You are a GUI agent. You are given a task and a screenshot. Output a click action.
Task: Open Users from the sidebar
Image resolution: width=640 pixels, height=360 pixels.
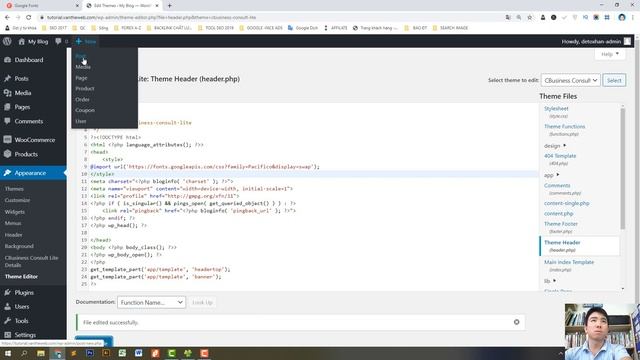pos(21,307)
